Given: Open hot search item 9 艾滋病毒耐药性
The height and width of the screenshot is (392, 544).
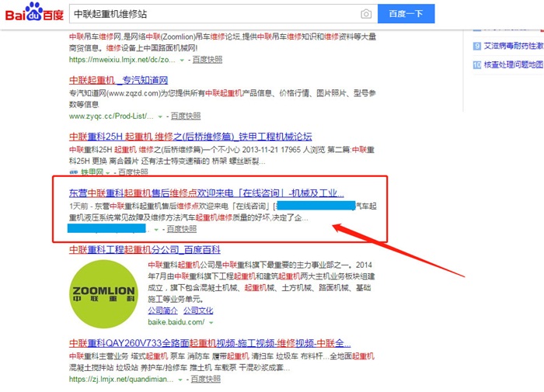Looking at the screenshot, I should click(514, 46).
